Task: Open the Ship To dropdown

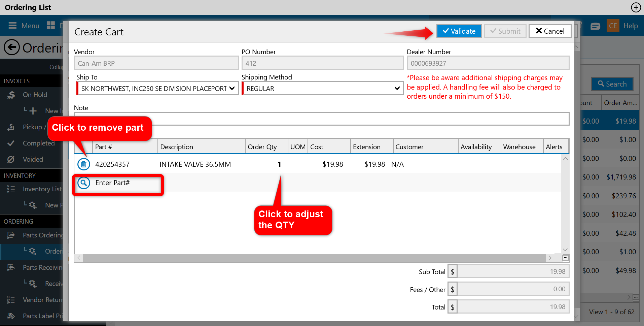Action: pos(157,89)
